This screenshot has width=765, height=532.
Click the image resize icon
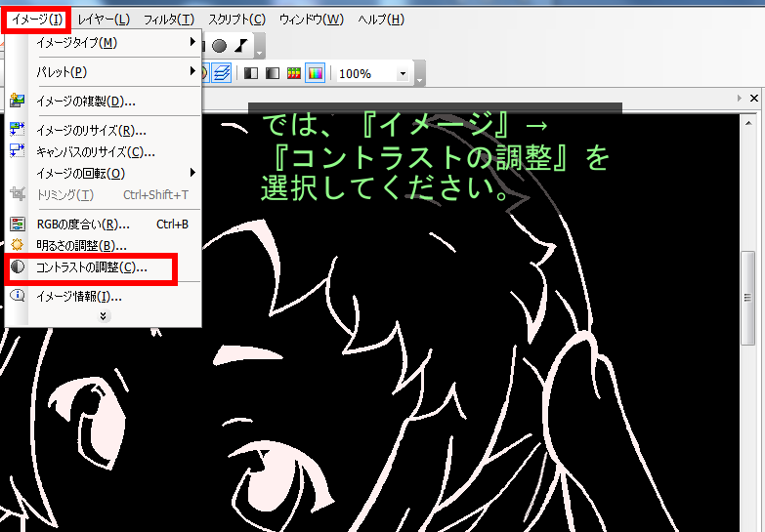[18, 130]
